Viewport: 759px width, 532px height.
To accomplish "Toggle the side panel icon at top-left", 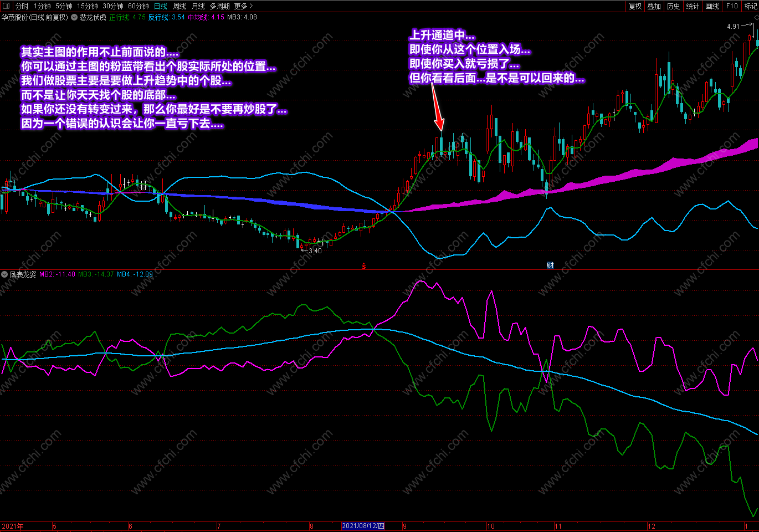I will click(x=6, y=6).
